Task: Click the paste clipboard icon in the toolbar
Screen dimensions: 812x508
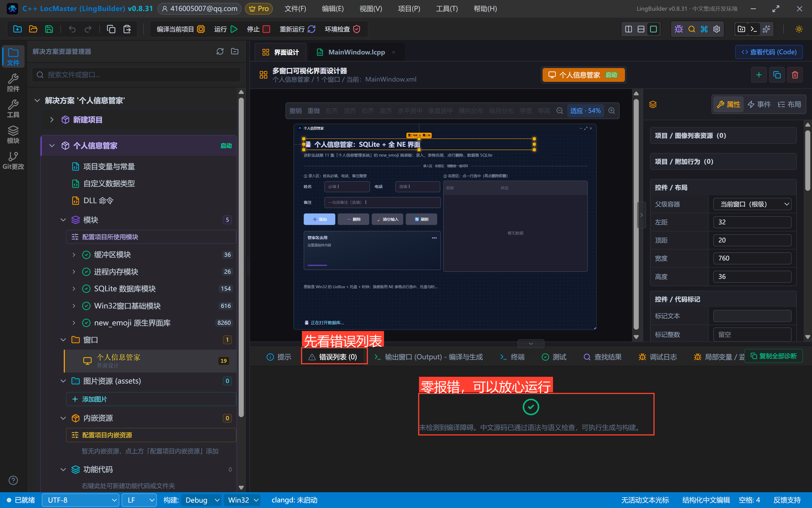Action: (127, 29)
